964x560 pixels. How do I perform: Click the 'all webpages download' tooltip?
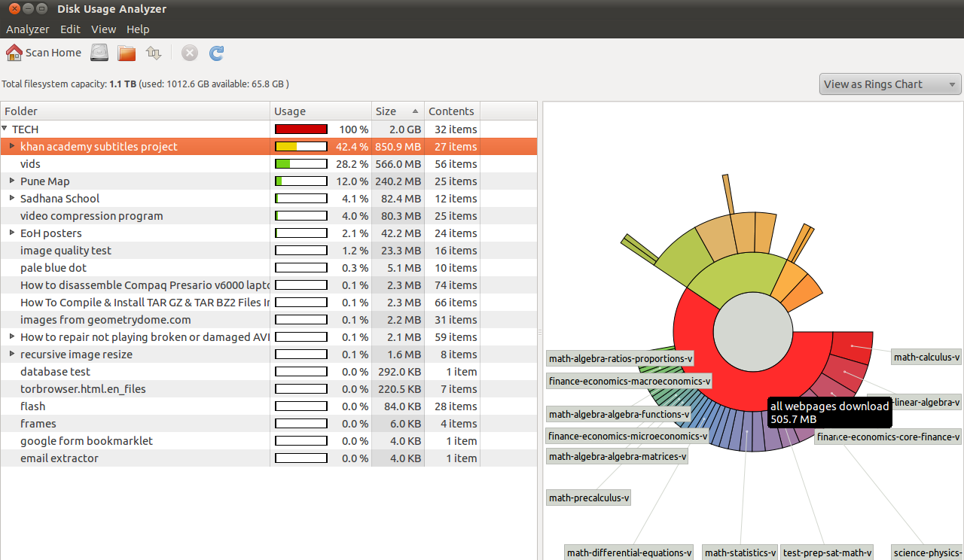(829, 412)
